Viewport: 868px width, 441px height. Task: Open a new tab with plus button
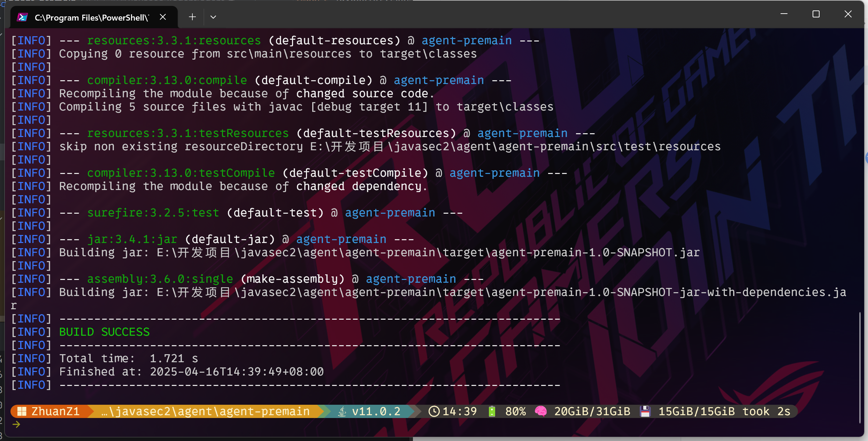[x=192, y=17]
